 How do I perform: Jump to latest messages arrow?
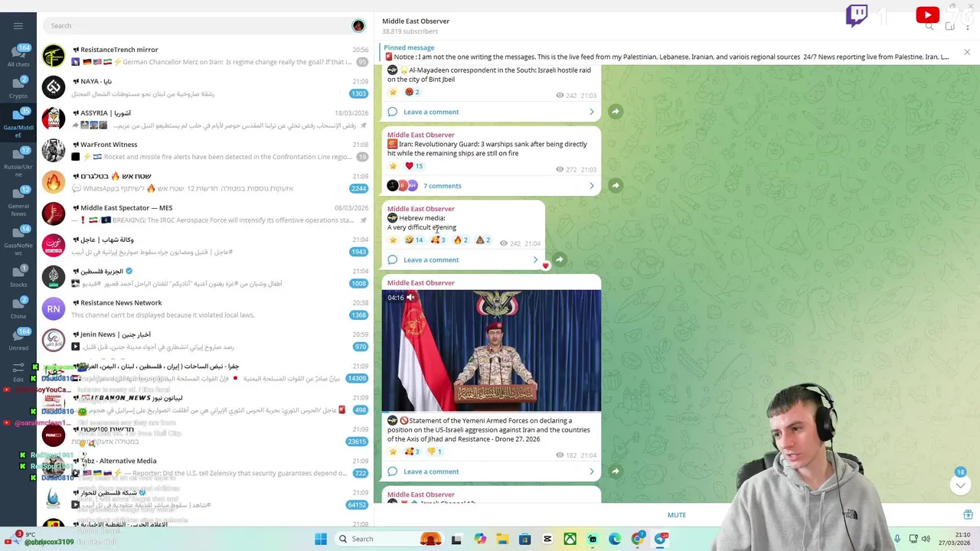pos(960,484)
